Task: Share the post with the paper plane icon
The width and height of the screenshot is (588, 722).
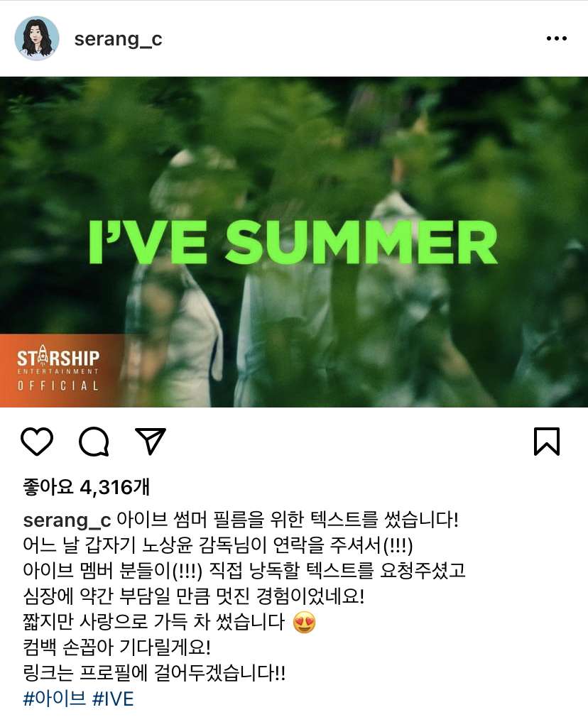Action: click(x=150, y=441)
